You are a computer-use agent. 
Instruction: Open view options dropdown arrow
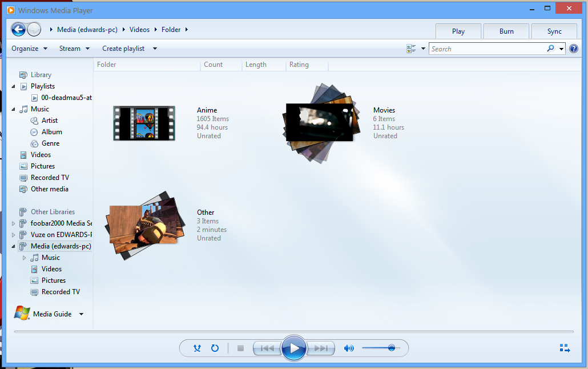[x=423, y=49]
